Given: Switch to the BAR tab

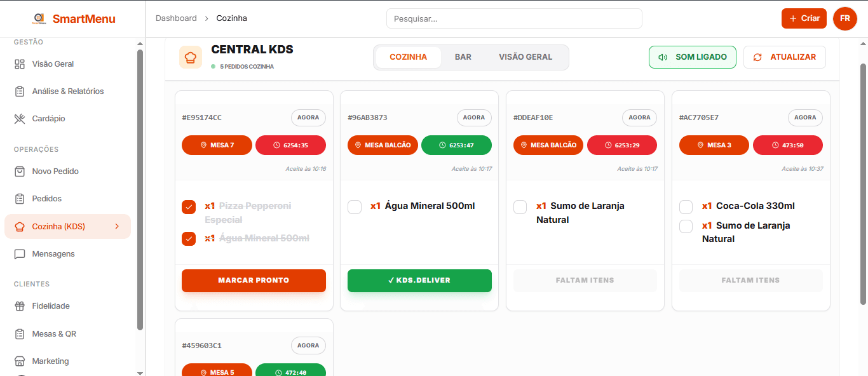Looking at the screenshot, I should [x=463, y=57].
